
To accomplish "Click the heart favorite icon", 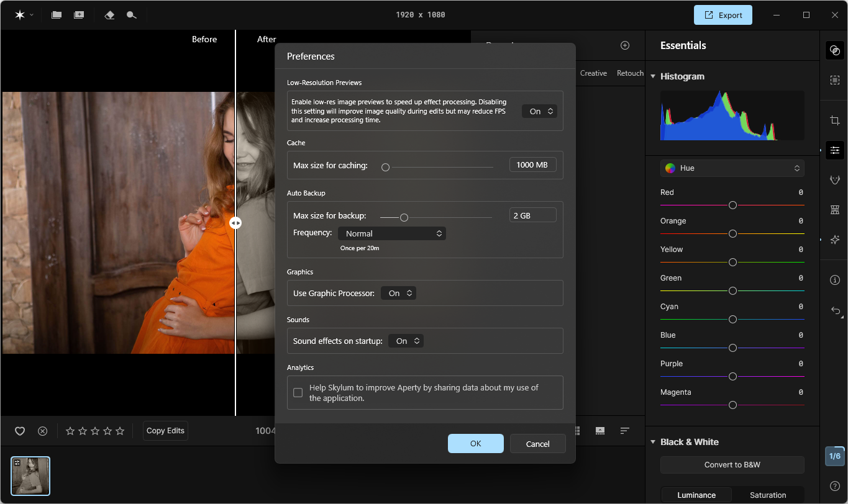I will 20,431.
